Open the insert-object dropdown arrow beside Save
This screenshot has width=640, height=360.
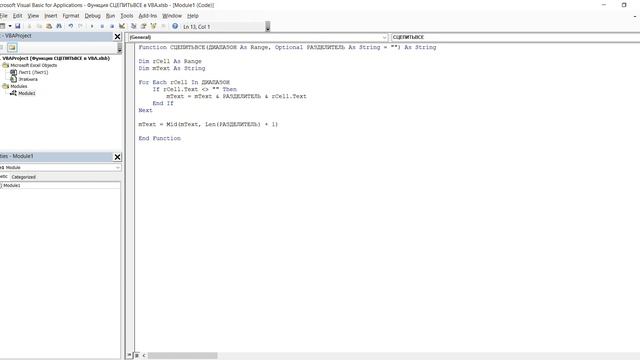(10, 26)
